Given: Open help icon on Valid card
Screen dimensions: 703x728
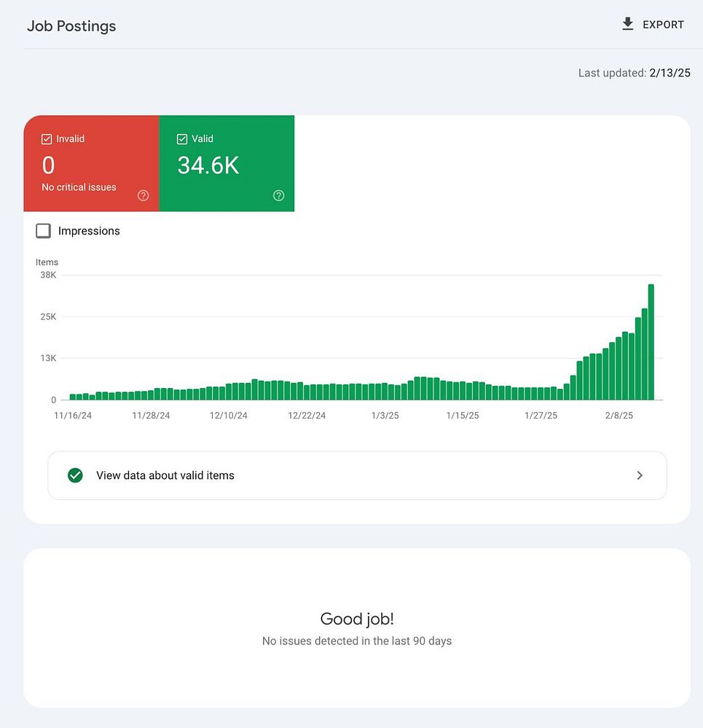Looking at the screenshot, I should click(278, 195).
